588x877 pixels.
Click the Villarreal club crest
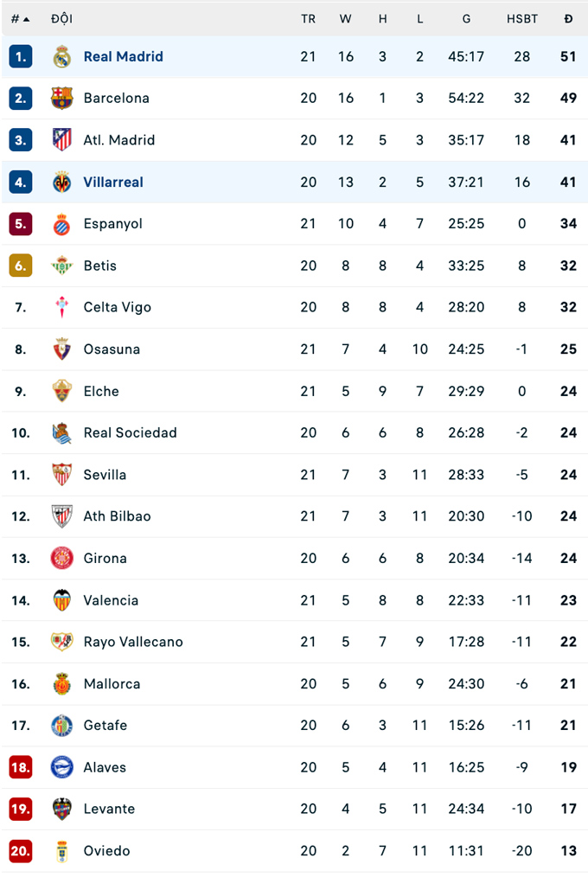[x=61, y=182]
